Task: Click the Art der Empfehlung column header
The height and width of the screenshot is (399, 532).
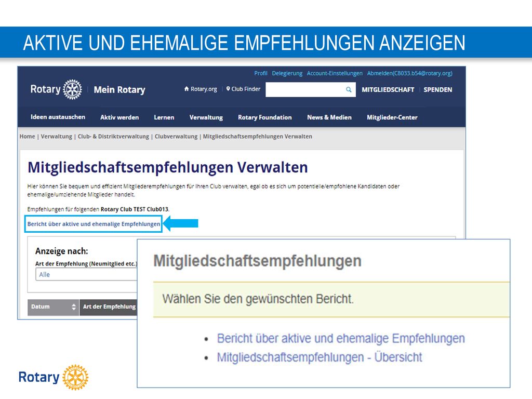Action: coord(109,307)
